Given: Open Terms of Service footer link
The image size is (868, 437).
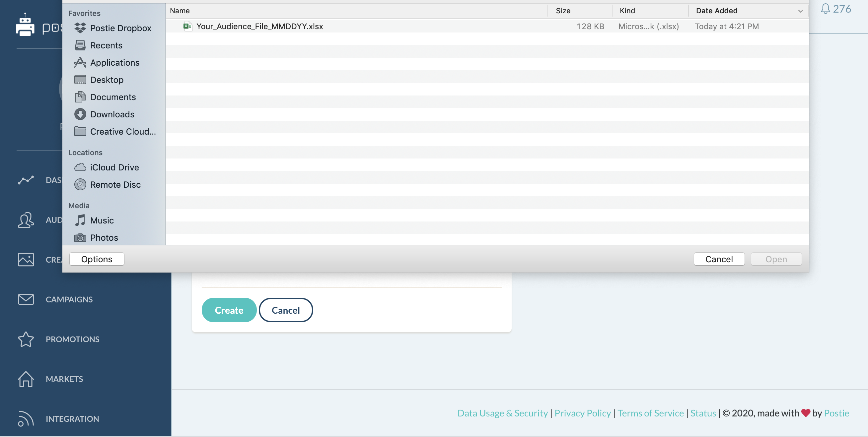Looking at the screenshot, I should click(650, 413).
